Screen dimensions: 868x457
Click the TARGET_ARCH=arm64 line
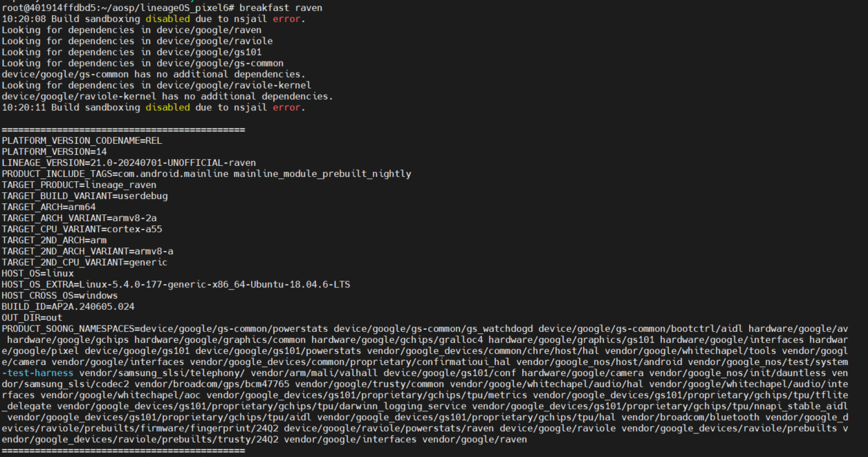coord(48,207)
